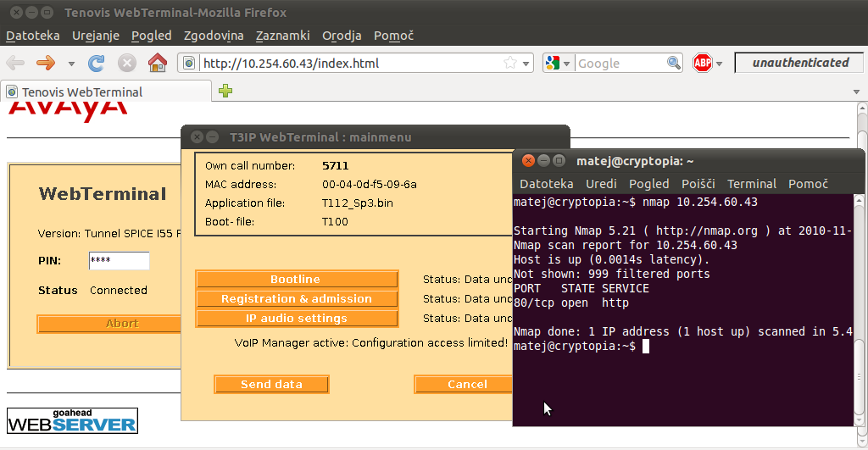Close the Firefox window
Screen dimensions: 868x450
[x=16, y=12]
